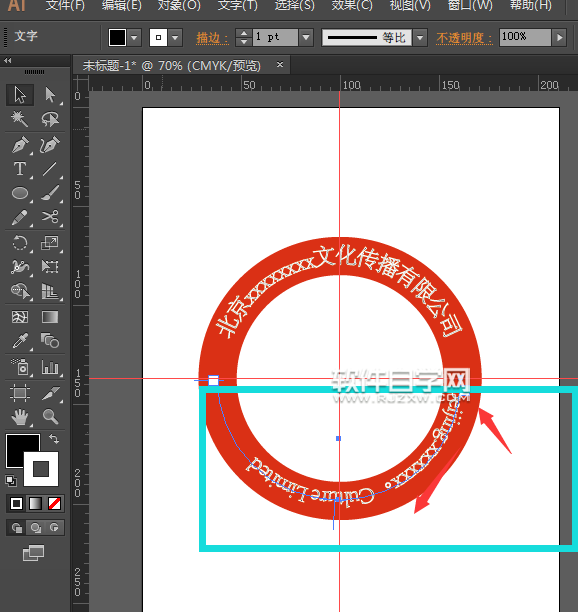Switch to Gradient paint mode
Screen dimensions: 578x612
tap(35, 503)
